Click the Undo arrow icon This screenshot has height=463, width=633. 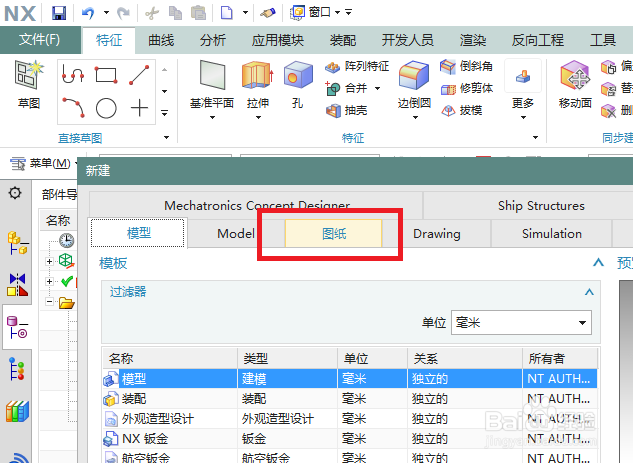click(88, 13)
